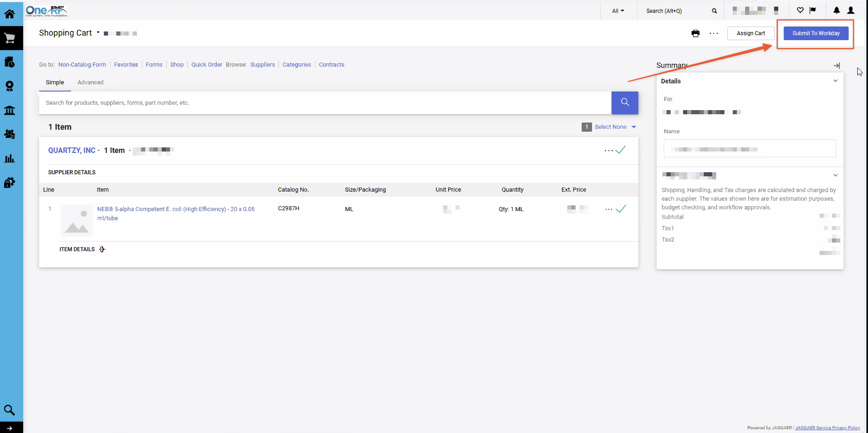Go to Favorites link
868x433 pixels.
click(x=126, y=65)
